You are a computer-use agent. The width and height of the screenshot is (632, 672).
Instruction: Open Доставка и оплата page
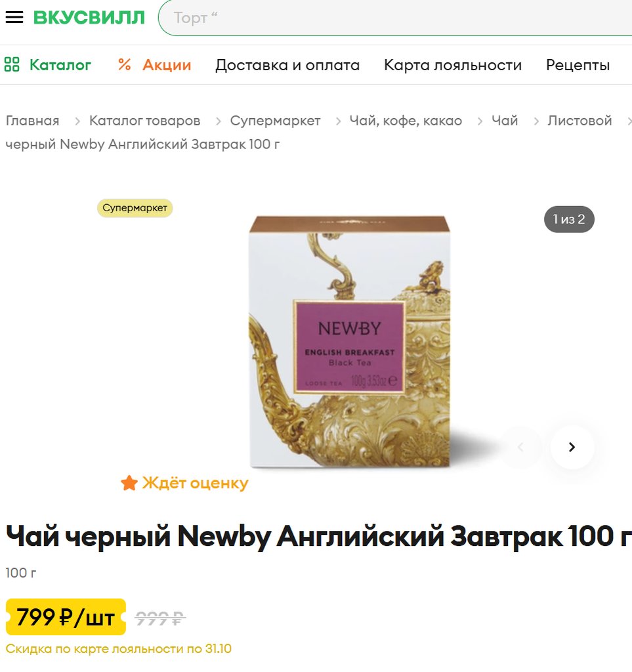pos(287,65)
